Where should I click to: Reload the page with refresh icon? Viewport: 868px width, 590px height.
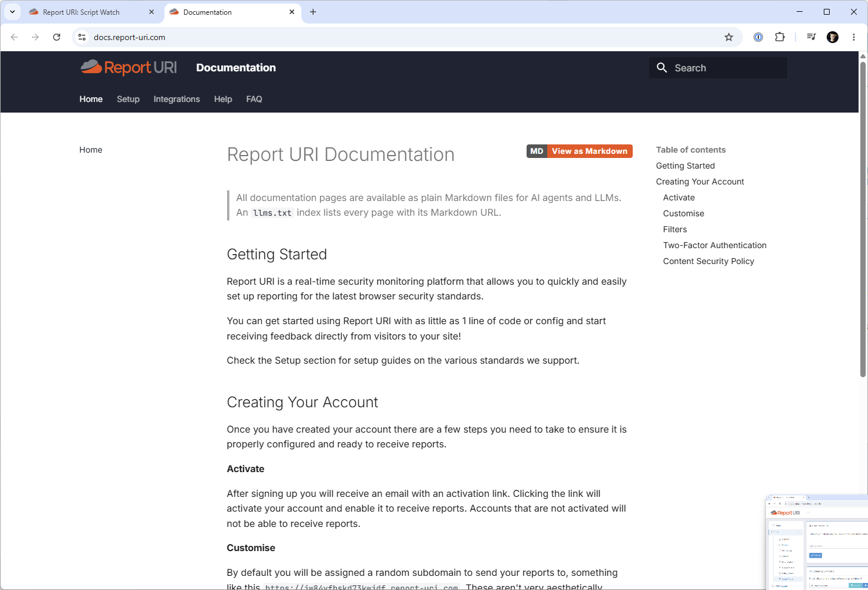click(x=57, y=37)
